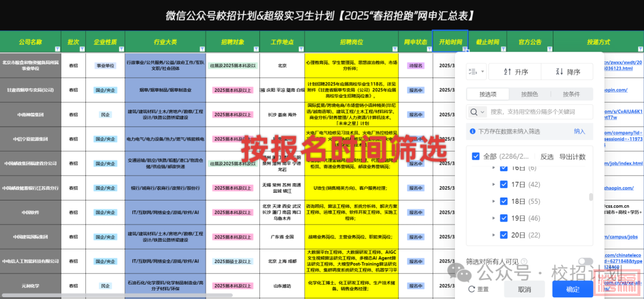Select the 元利化学 company cell
Viewport: 644px width, 299px height.
point(30,285)
